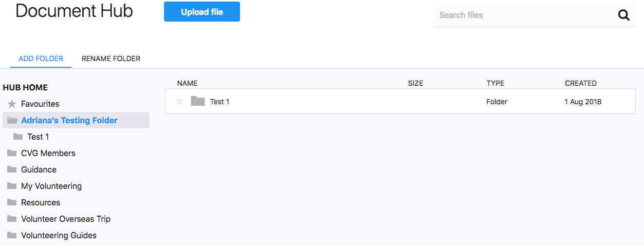Sort files by CREATED column header
644x246 pixels.
(581, 83)
